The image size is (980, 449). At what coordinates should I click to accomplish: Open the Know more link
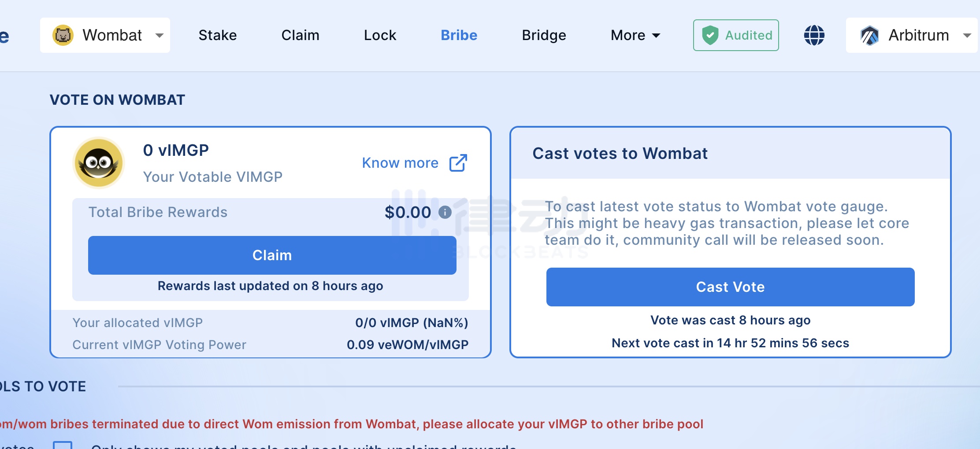(400, 163)
